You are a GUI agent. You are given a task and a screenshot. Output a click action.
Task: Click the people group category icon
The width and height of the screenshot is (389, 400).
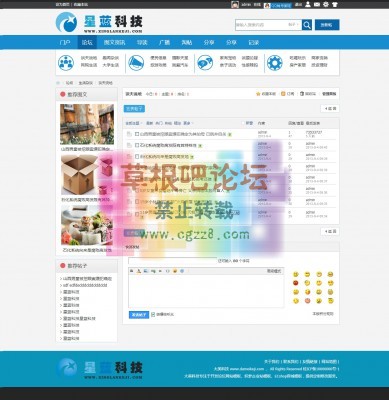[x=66, y=62]
